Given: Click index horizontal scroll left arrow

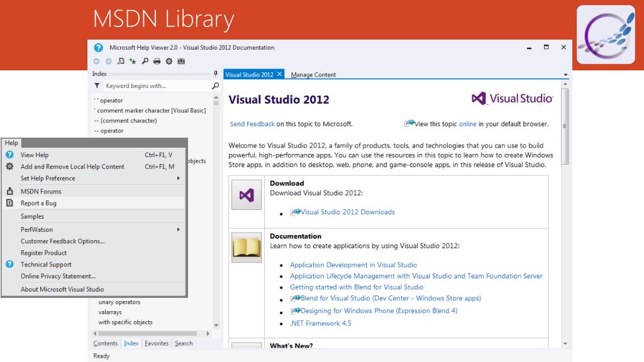Looking at the screenshot, I should (x=96, y=333).
